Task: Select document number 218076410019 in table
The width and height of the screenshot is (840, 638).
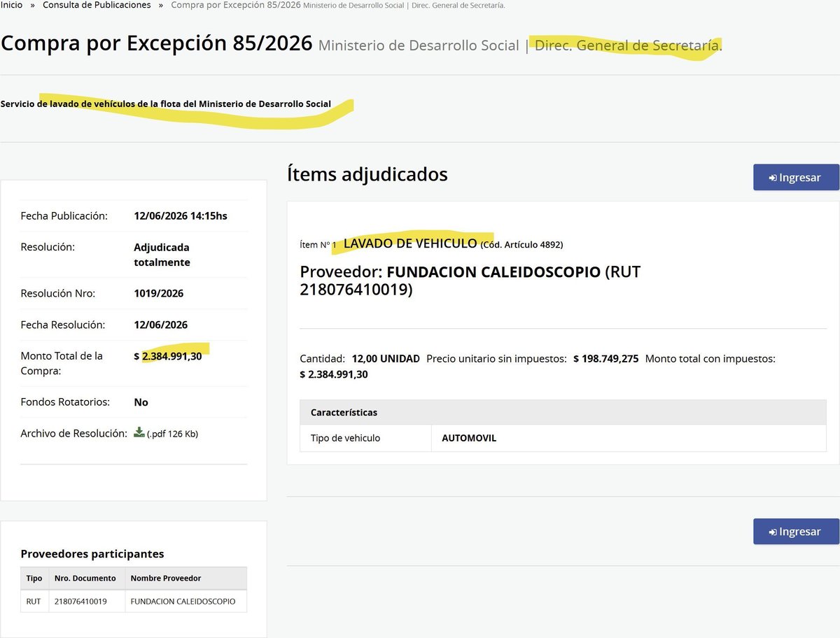Action: (86, 601)
